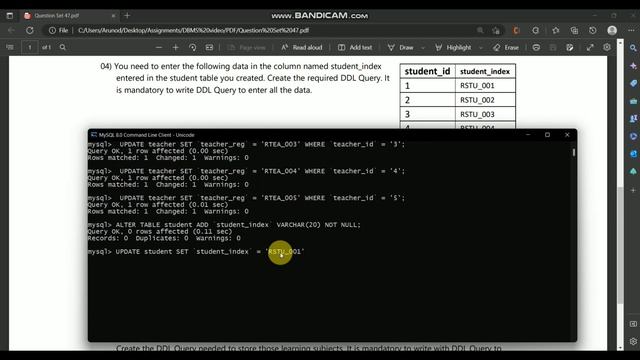The height and width of the screenshot is (360, 640).
Task: Open sidebar Outlook icon
Action: [x=633, y=153]
